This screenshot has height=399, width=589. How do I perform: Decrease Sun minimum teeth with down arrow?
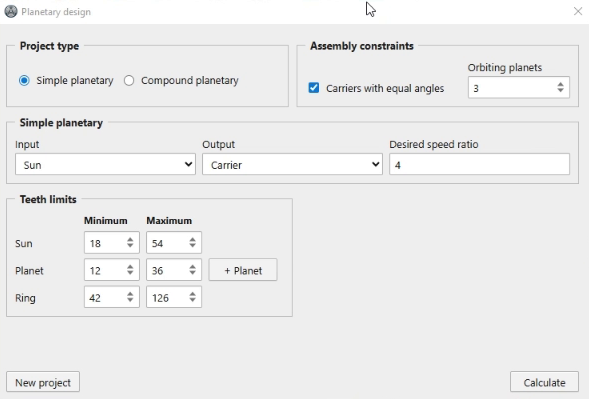pyautogui.click(x=130, y=245)
